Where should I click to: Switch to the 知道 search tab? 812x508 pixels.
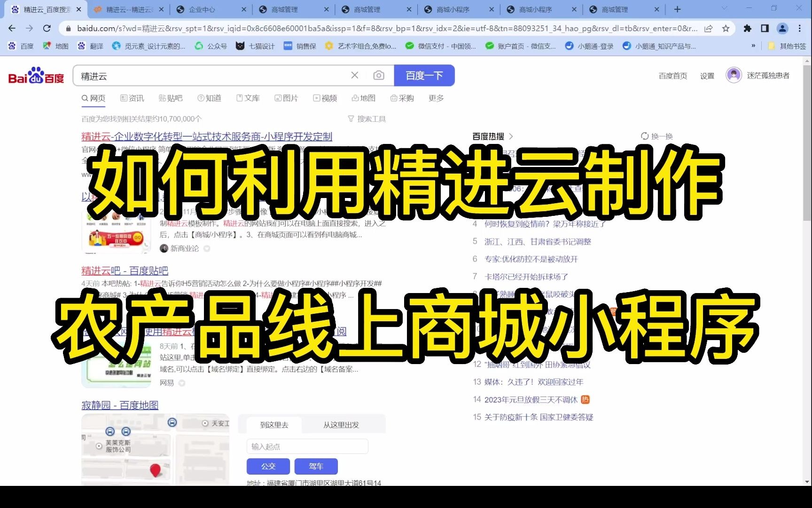point(209,98)
